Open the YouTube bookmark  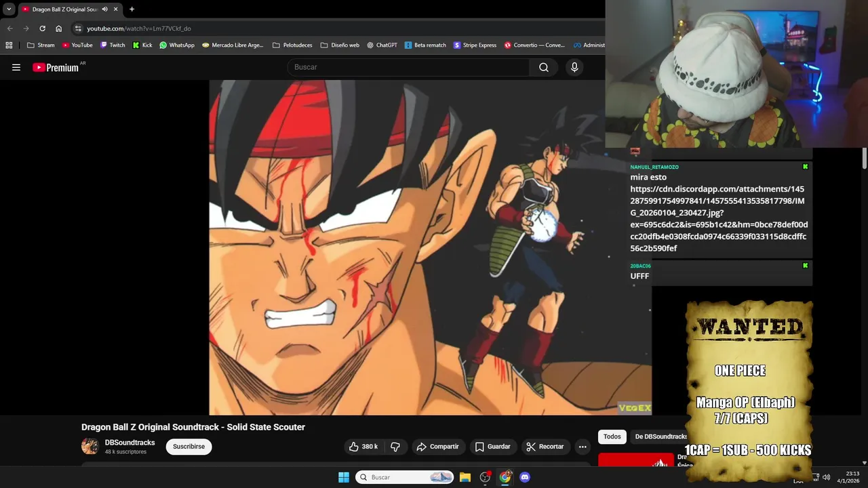click(77, 45)
